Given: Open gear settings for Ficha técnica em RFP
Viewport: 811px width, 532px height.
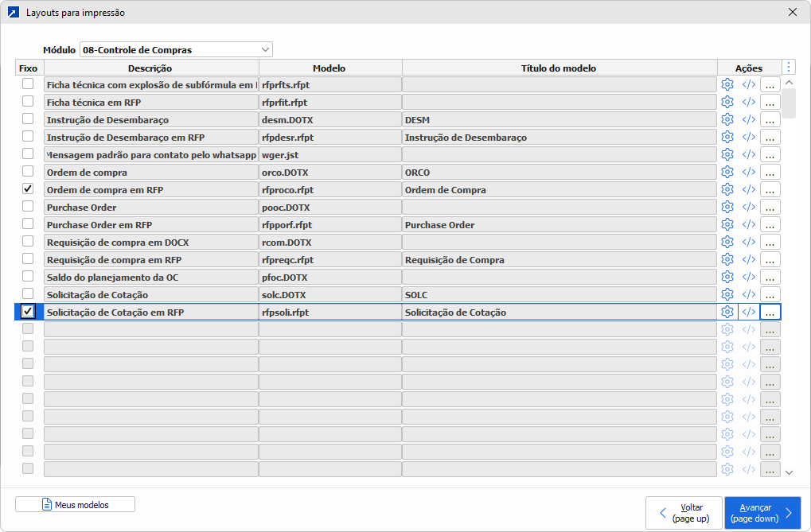Looking at the screenshot, I should pyautogui.click(x=727, y=102).
